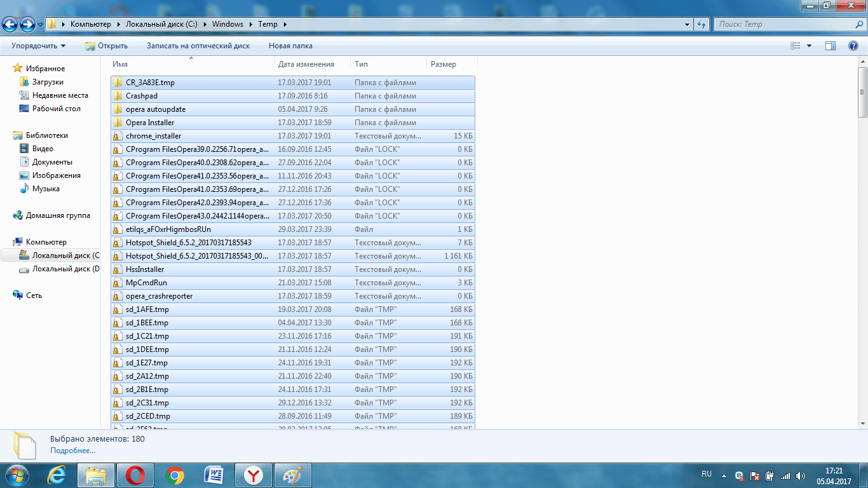
Task: Open Недавние места in favorites
Action: point(60,95)
